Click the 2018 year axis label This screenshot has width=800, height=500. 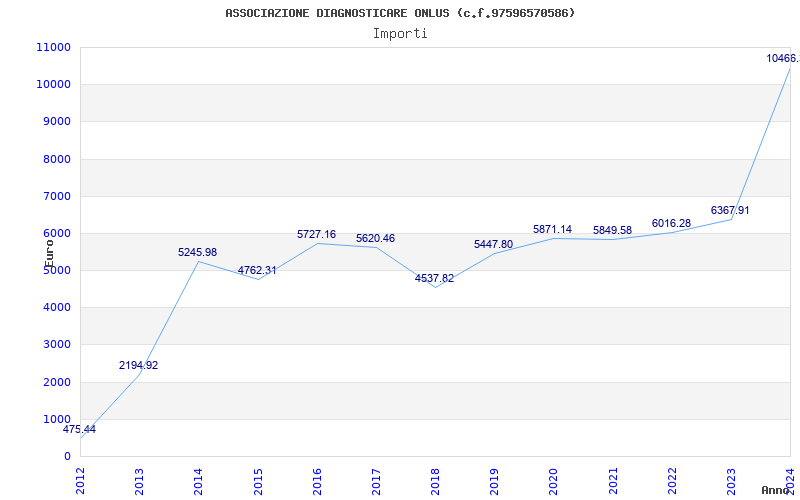coord(435,477)
